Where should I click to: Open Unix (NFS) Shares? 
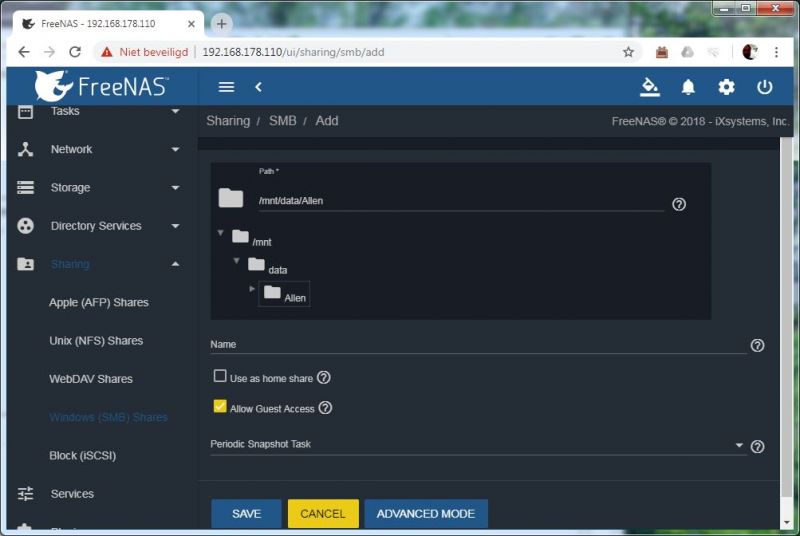[x=96, y=341]
